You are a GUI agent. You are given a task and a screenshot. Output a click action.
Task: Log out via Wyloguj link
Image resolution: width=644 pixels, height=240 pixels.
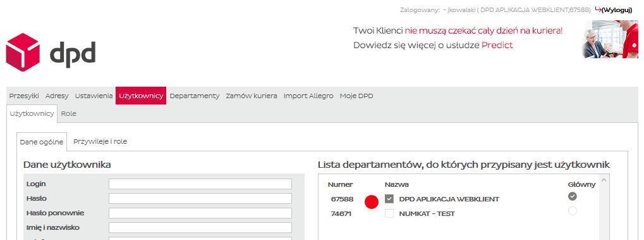[617, 10]
